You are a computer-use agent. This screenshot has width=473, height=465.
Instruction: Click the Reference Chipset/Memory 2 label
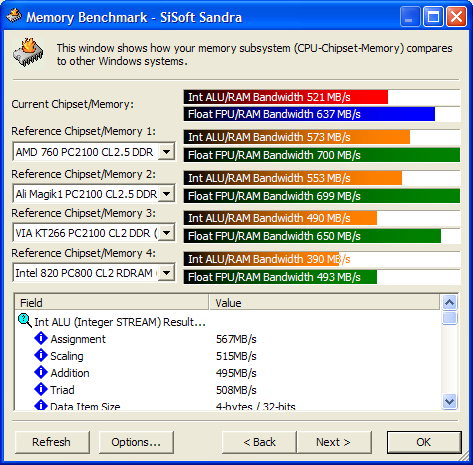[x=84, y=174]
